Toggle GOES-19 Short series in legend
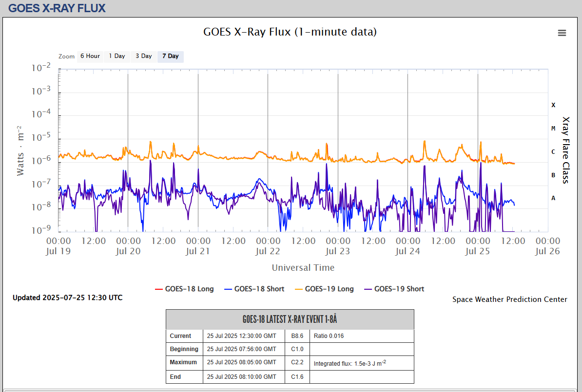 (394, 289)
